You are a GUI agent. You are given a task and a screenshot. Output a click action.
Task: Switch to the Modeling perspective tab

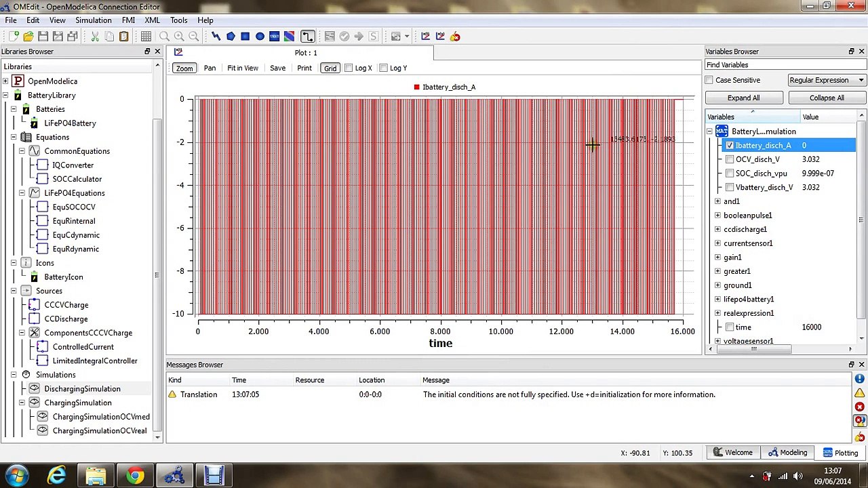click(787, 453)
